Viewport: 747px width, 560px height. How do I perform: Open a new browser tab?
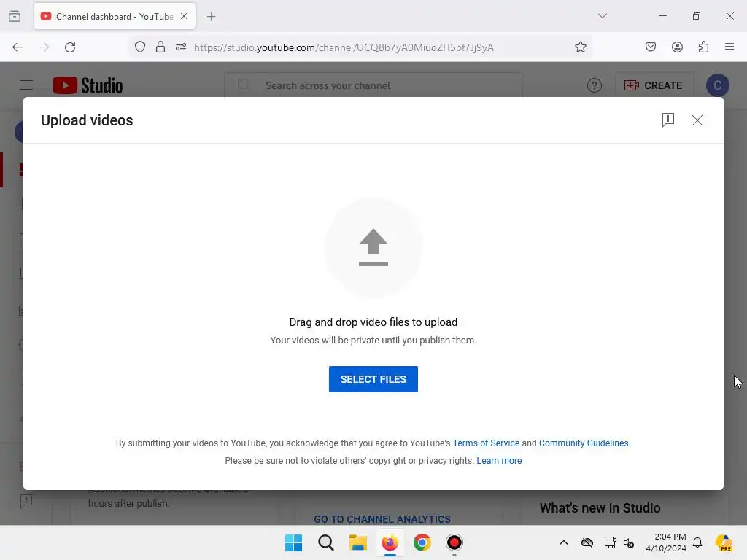[x=211, y=17]
